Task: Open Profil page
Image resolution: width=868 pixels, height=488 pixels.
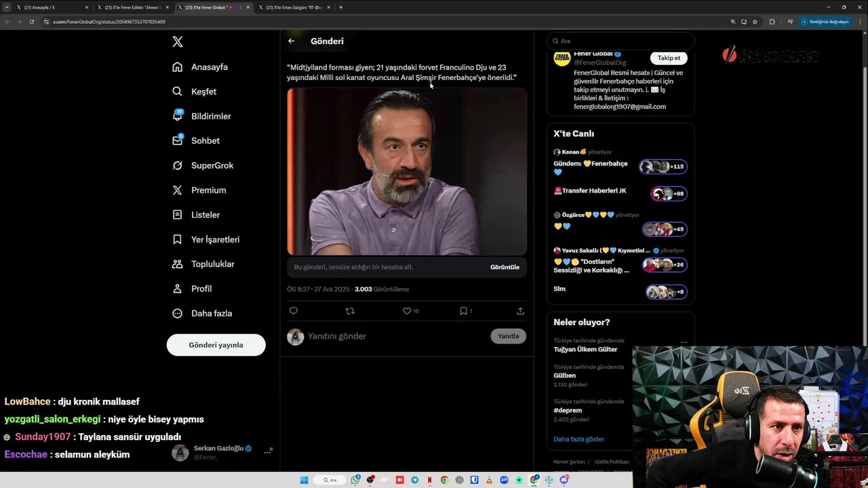Action: pyautogui.click(x=192, y=289)
